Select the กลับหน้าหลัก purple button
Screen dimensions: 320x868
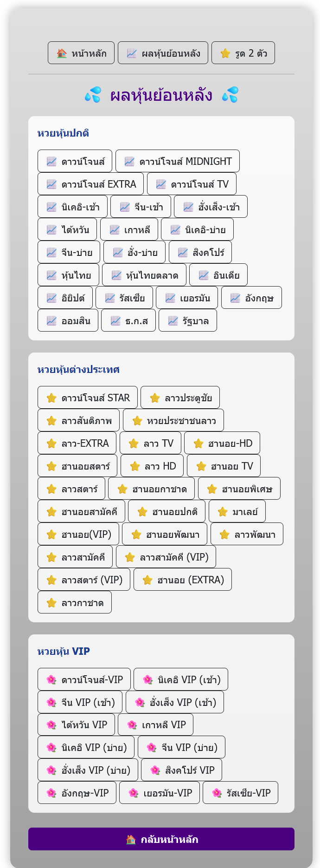coord(161,839)
